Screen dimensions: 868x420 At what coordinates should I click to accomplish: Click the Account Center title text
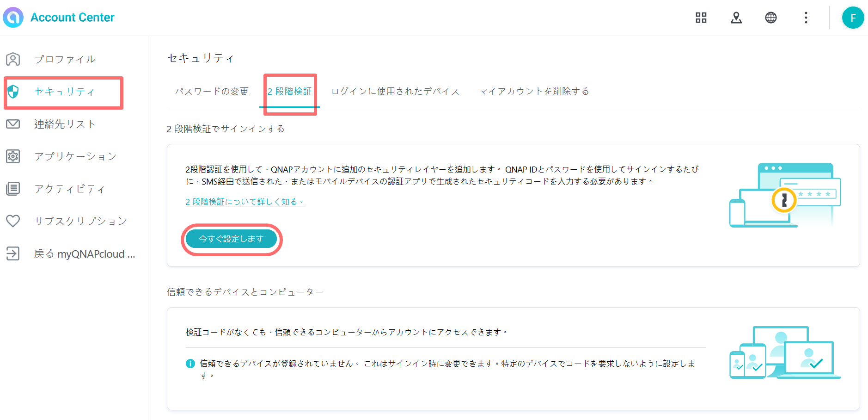pos(73,18)
